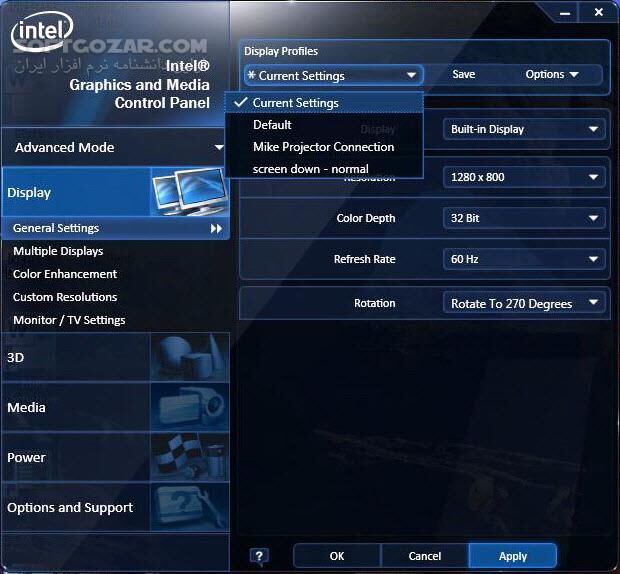This screenshot has height=574, width=620.
Task: Click the Color Depth label
Action: [x=366, y=218]
